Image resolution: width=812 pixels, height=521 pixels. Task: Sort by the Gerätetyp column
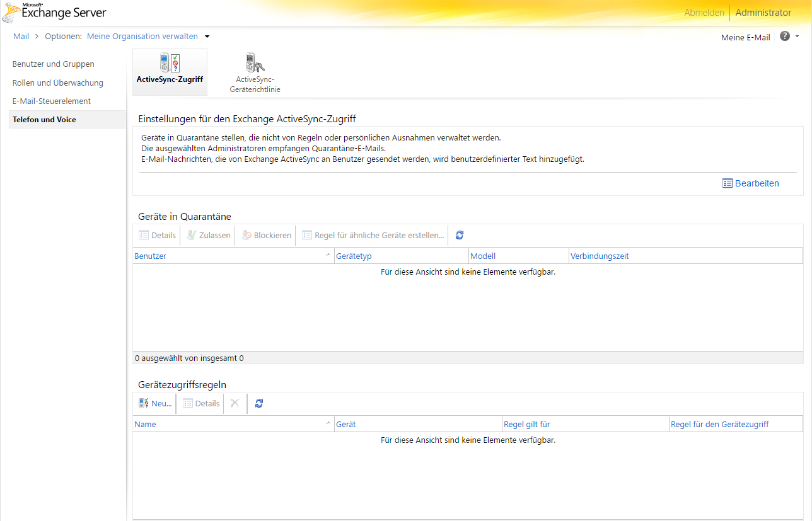click(x=402, y=256)
